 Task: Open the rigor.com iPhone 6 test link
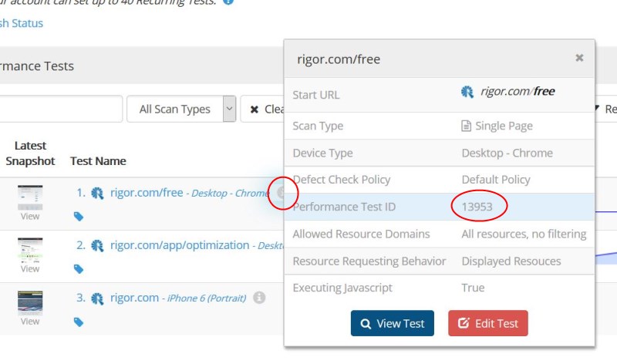tap(134, 298)
